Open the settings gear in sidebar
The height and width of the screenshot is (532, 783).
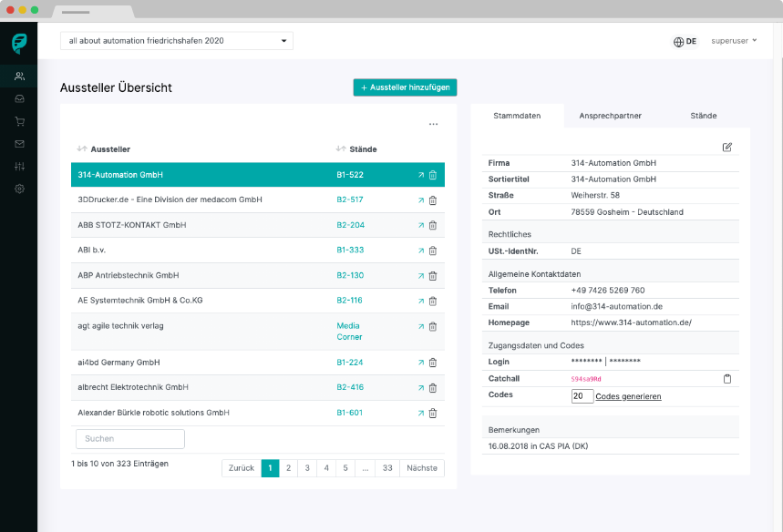[19, 189]
